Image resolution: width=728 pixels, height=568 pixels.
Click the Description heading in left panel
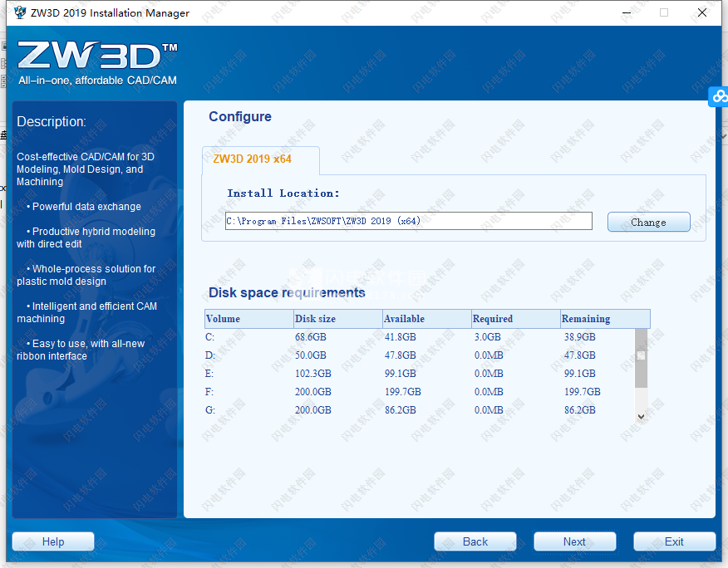tap(52, 121)
